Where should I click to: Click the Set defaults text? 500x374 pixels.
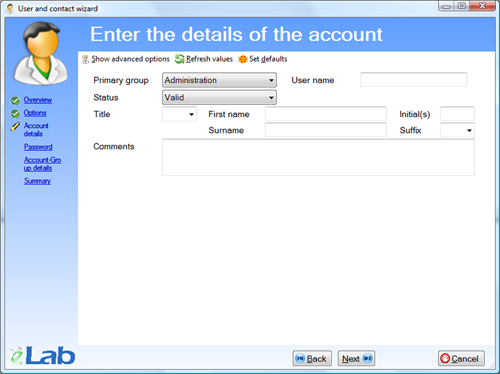268,59
